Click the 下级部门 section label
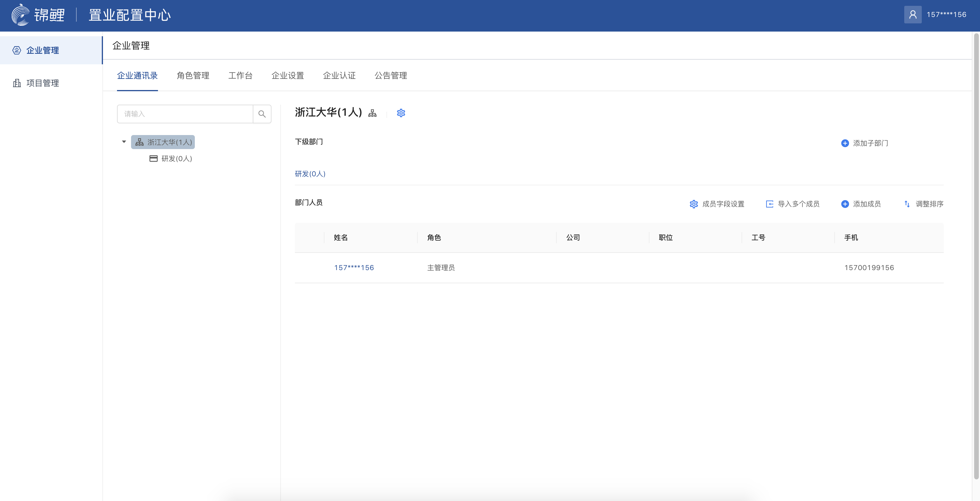Viewport: 980px width, 501px height. point(309,142)
